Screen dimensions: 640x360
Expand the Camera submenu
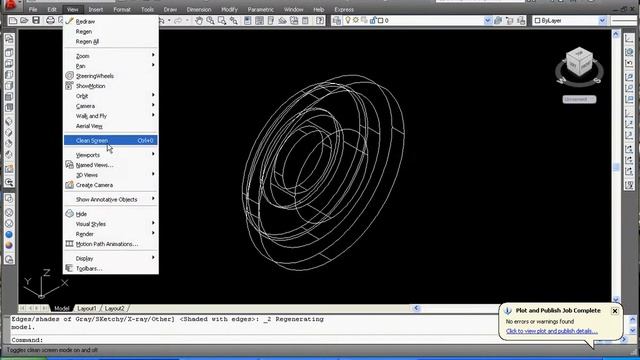[111, 106]
